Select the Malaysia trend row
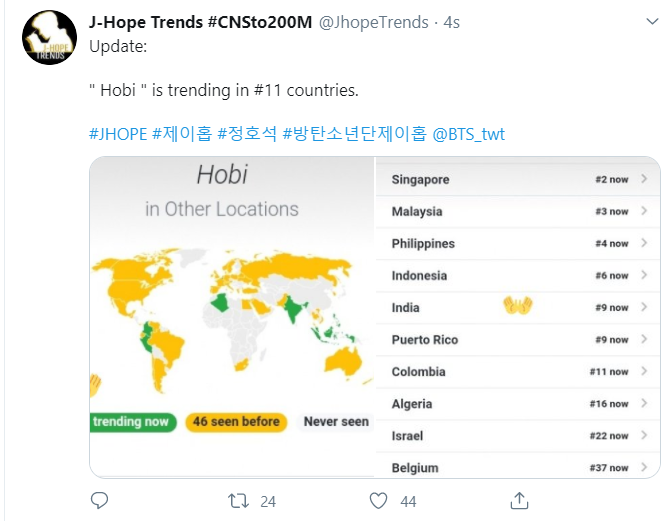This screenshot has height=521, width=671. click(518, 211)
